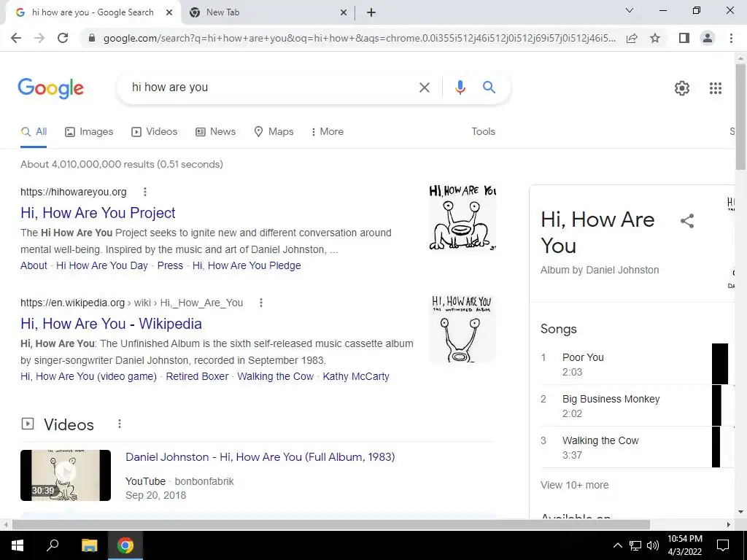The image size is (747, 560).
Task: Submit search with magnifier icon
Action: point(489,87)
